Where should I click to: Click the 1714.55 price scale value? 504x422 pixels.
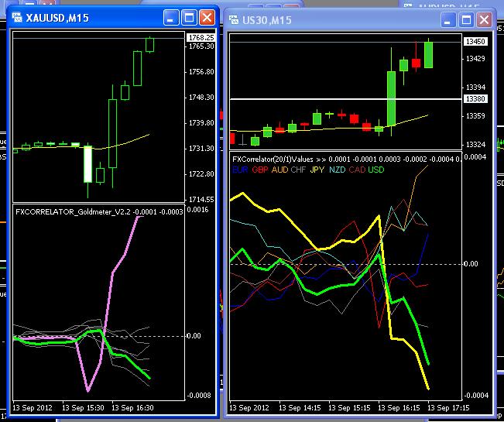(x=201, y=200)
